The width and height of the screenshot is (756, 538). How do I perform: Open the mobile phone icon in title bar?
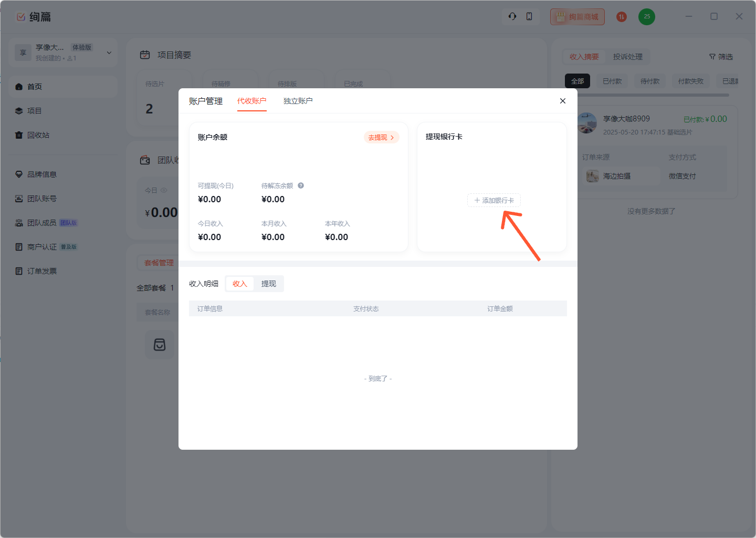[529, 16]
